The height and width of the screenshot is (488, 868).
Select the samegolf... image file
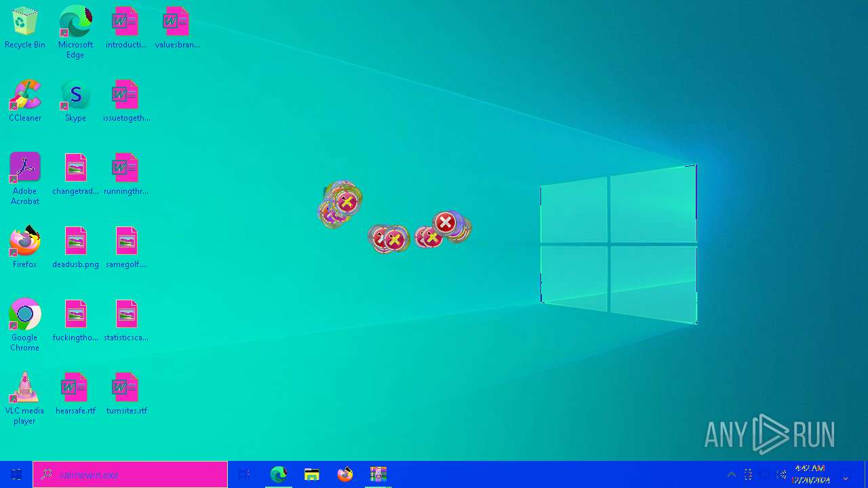pos(126,248)
